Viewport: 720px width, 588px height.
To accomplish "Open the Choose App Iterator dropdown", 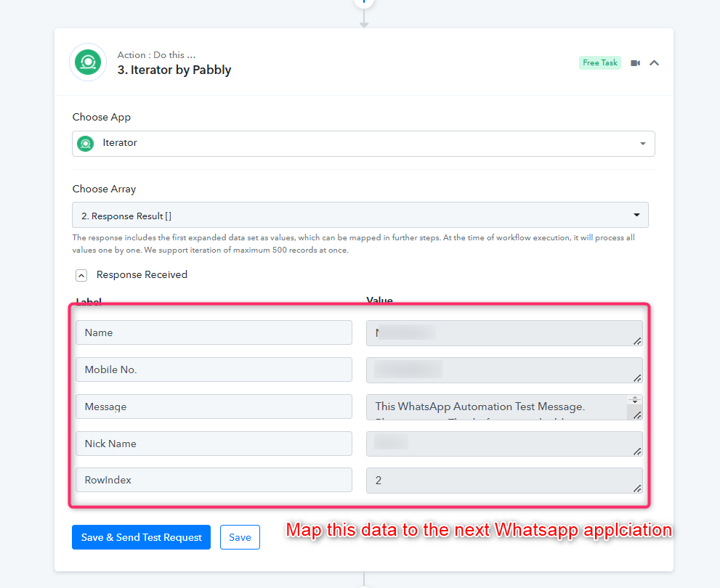I will pos(363,144).
